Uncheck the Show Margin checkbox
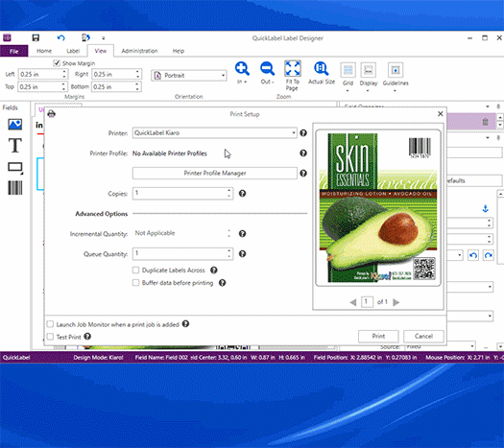This screenshot has height=448, width=504. 57,63
